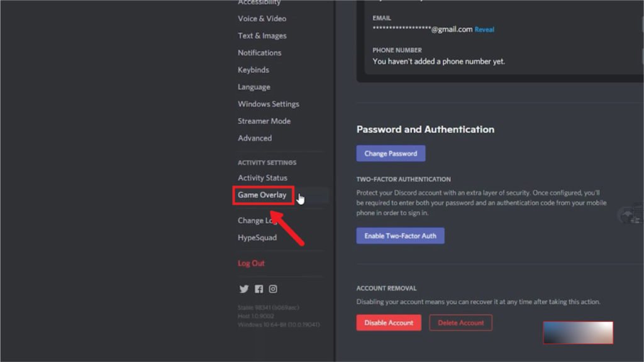Reveal the hidden email address

point(484,30)
